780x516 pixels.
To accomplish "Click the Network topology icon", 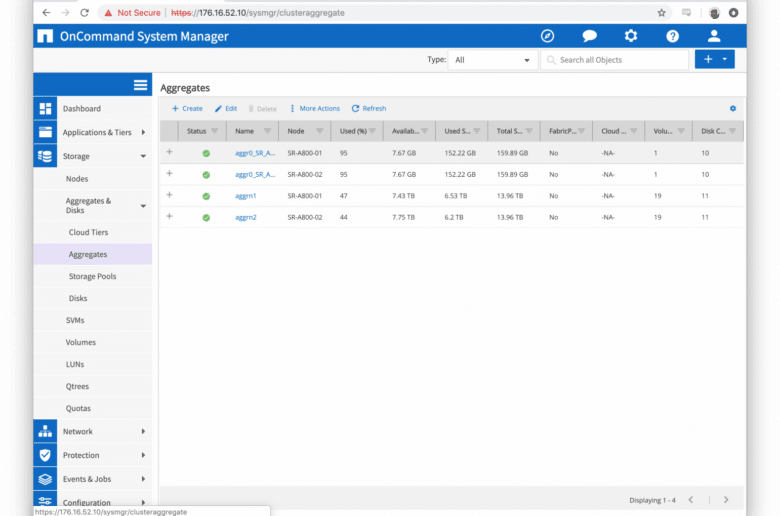I will 45,431.
